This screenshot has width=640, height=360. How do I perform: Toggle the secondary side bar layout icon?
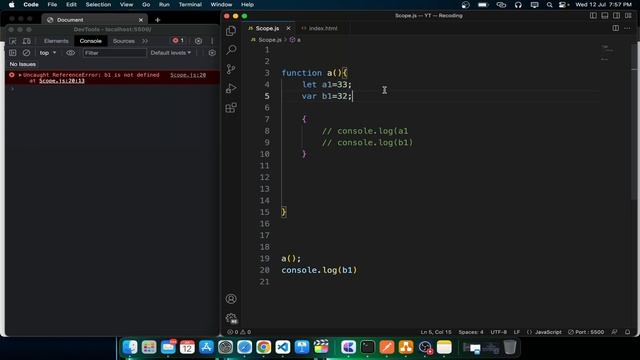[x=616, y=16]
